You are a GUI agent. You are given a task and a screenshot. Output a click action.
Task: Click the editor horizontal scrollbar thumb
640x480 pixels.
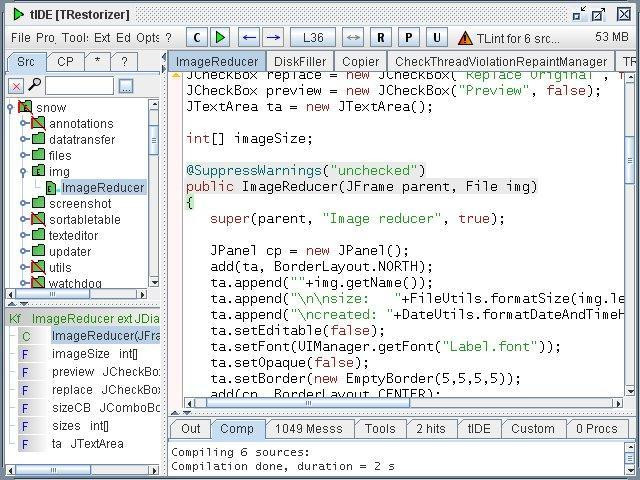308,403
